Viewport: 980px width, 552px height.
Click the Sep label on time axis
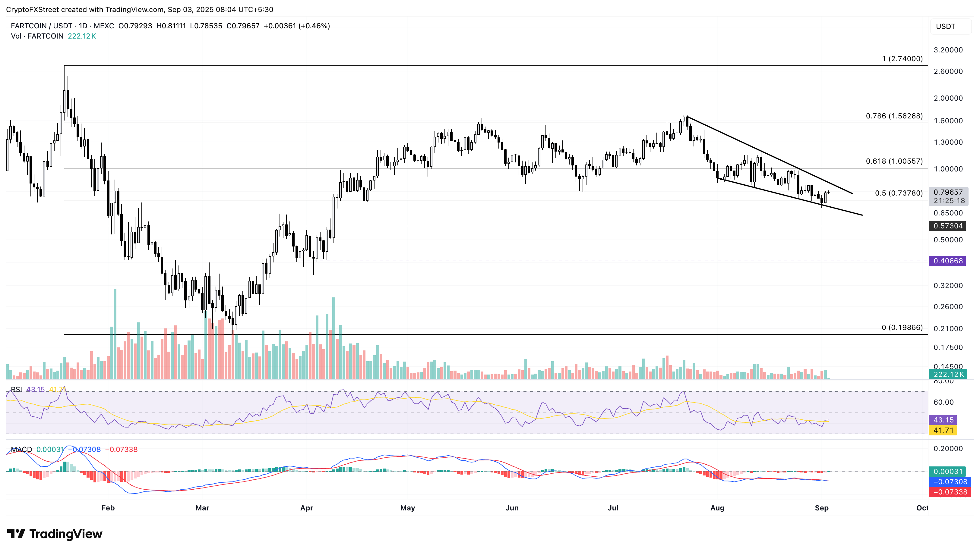coord(821,508)
